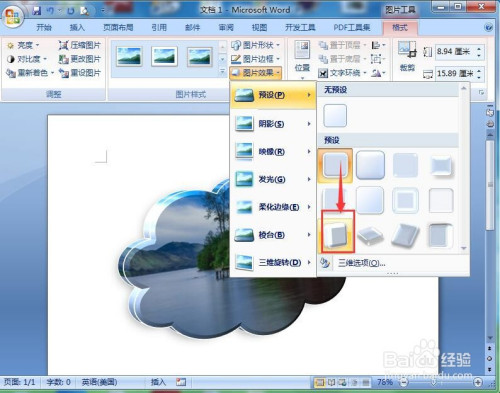Open the Shadow (阴影) submenu

[273, 124]
